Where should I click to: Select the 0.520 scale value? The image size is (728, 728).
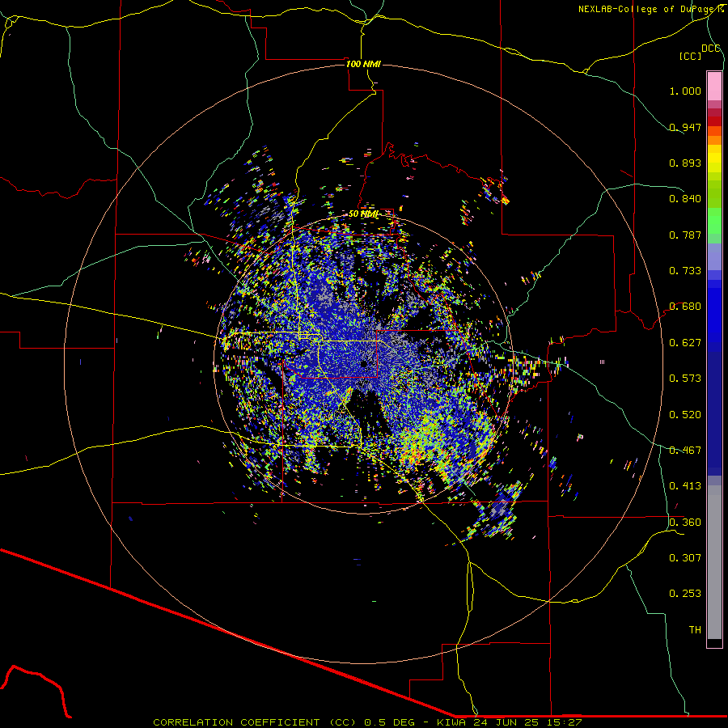click(685, 415)
